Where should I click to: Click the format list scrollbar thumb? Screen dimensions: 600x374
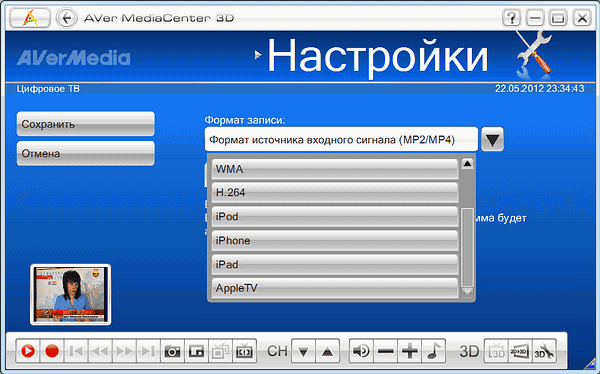pyautogui.click(x=467, y=247)
